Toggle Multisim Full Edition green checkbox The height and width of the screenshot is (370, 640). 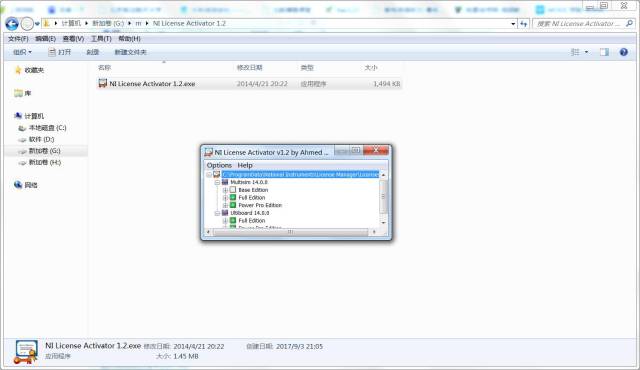coord(233,197)
